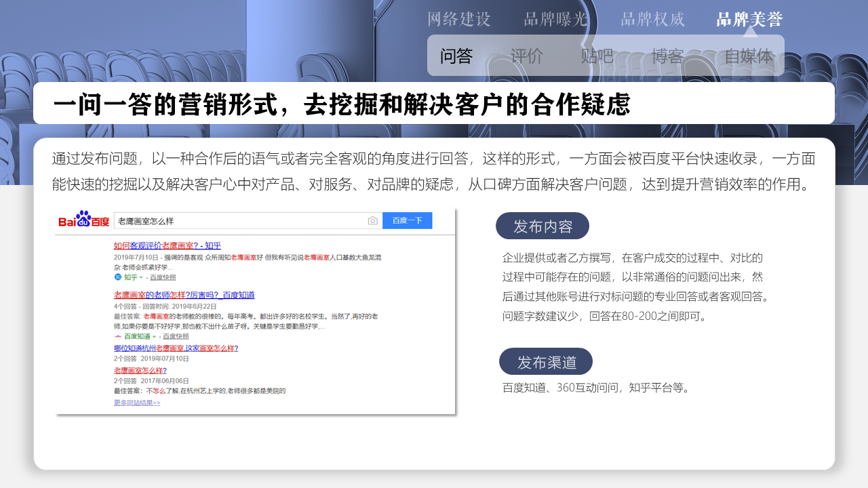Image resolution: width=868 pixels, height=488 pixels.
Task: Open the 哪位知道杭州老鹰画室 result link
Action: pos(176,348)
